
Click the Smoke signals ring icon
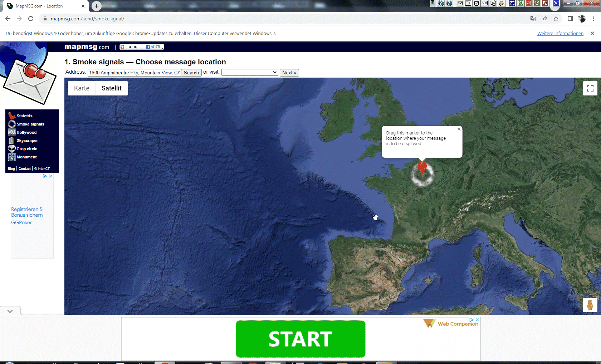tap(12, 124)
